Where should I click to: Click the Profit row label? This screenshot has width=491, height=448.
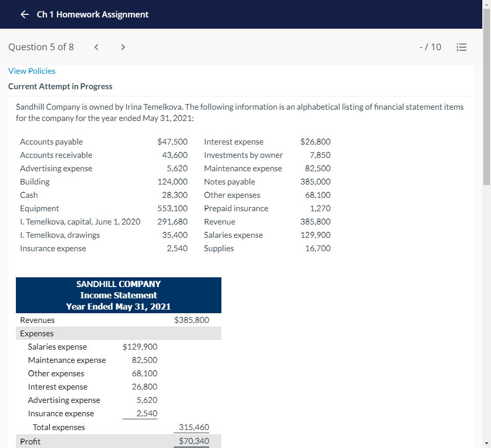(x=30, y=441)
